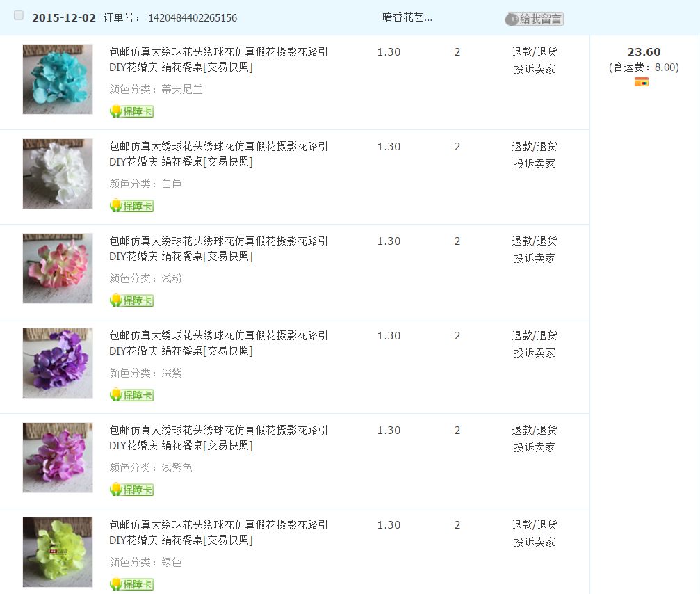Screen dimensions: 700x594
Task: Click 退款/退货 for the 蒂夫尼兰 flower
Action: coord(534,51)
